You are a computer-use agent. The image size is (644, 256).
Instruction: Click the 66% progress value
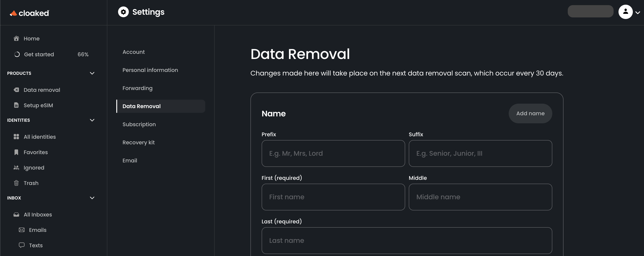coord(83,55)
